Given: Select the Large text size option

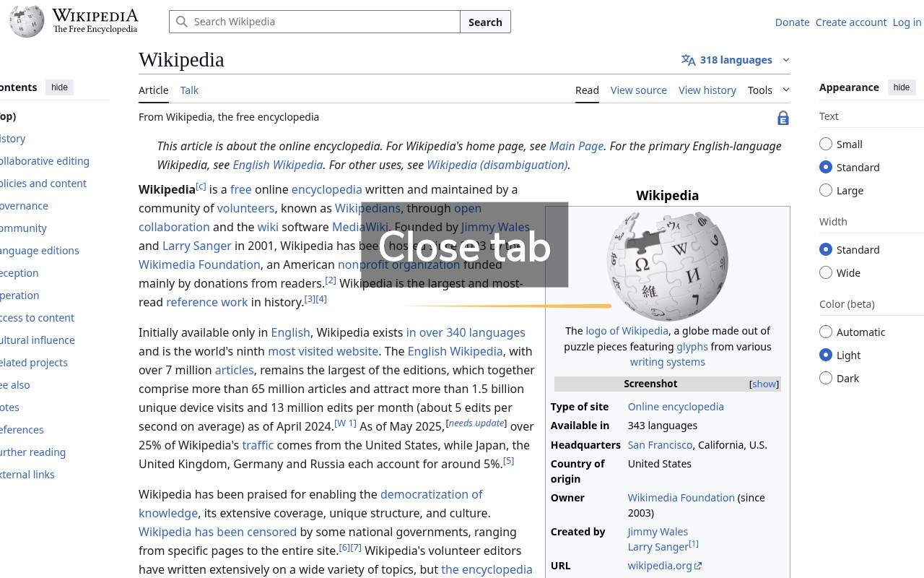Looking at the screenshot, I should pos(826,190).
